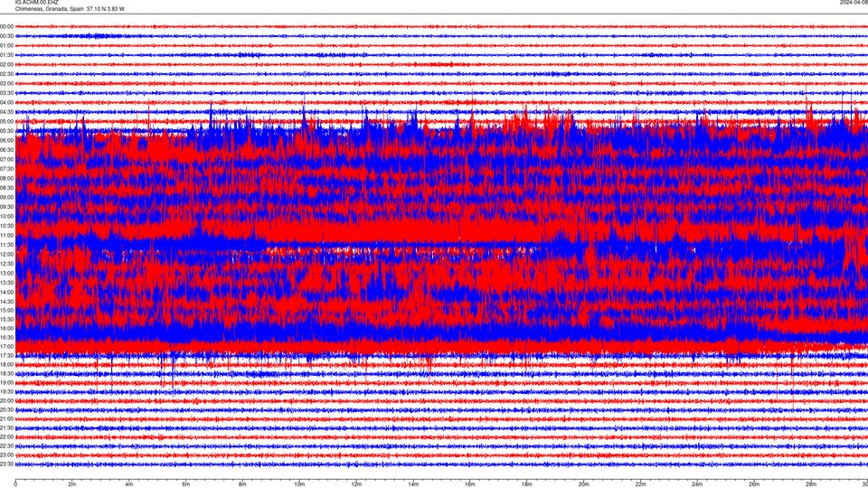Image resolution: width=868 pixels, height=488 pixels.
Task: Pick the 09:00 row label
Action: 6,198
